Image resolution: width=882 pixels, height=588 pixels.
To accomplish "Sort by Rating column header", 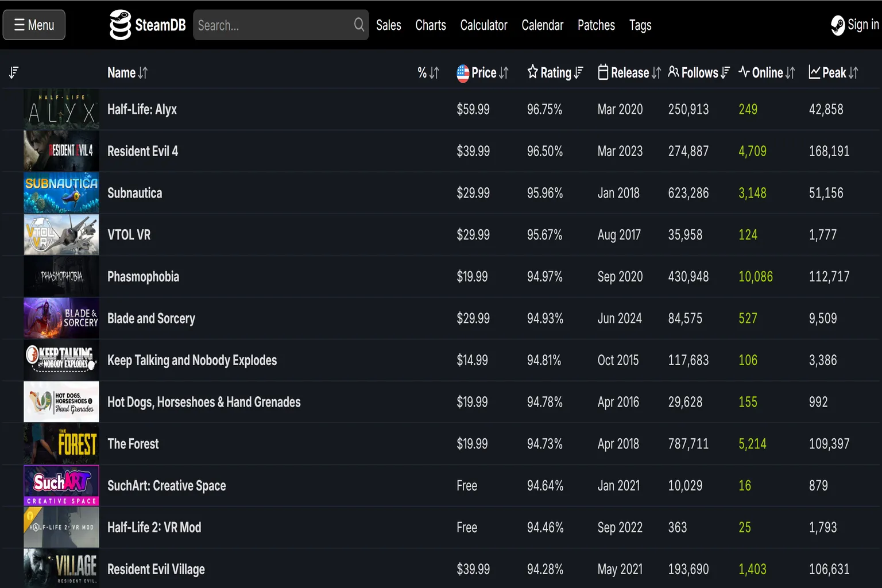I will 555,73.
